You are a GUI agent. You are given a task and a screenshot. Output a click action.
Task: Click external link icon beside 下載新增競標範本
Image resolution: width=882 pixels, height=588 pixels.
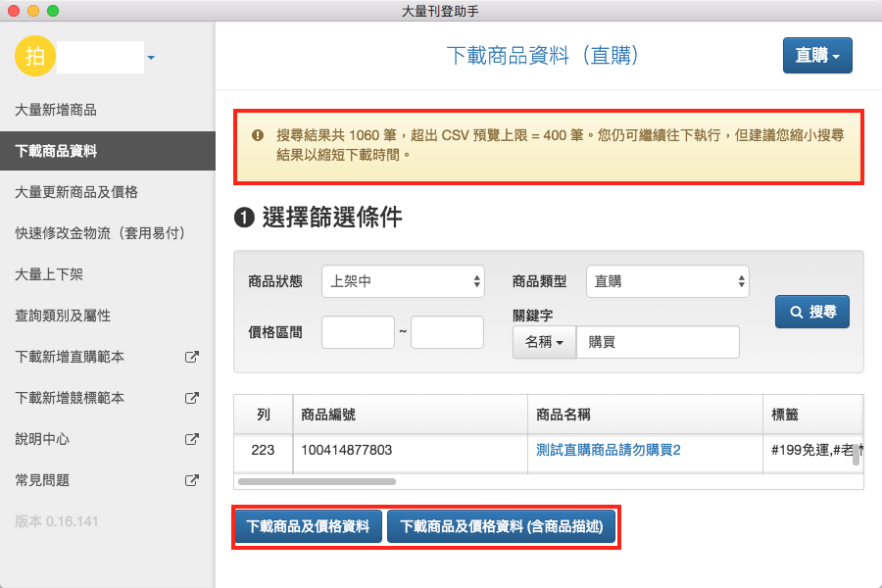click(x=192, y=399)
